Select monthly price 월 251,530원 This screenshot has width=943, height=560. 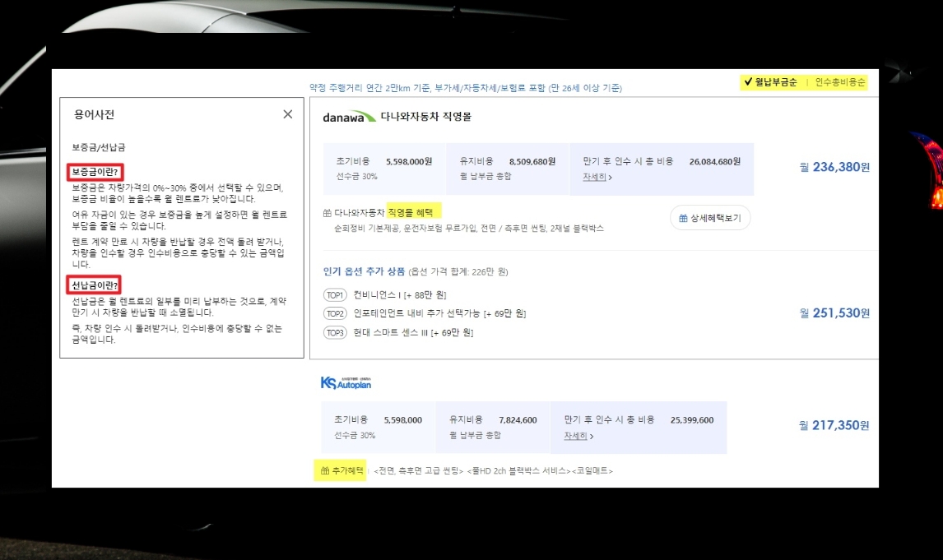[834, 313]
